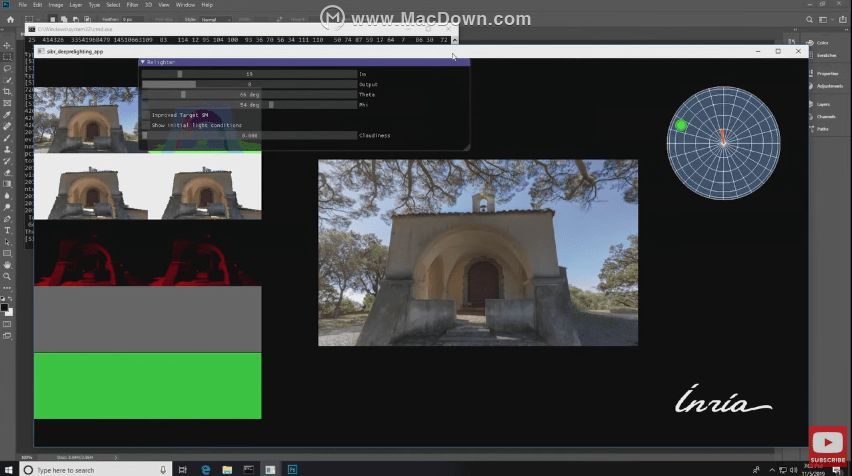Enable Show initial light conditions checkbox
The width and height of the screenshot is (852, 476).
pyautogui.click(x=146, y=126)
